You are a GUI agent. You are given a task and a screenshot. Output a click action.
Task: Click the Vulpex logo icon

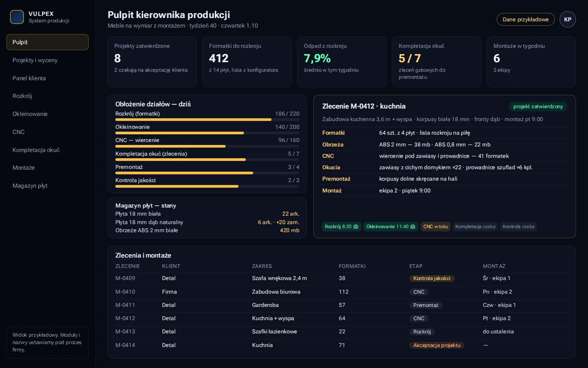point(17,17)
